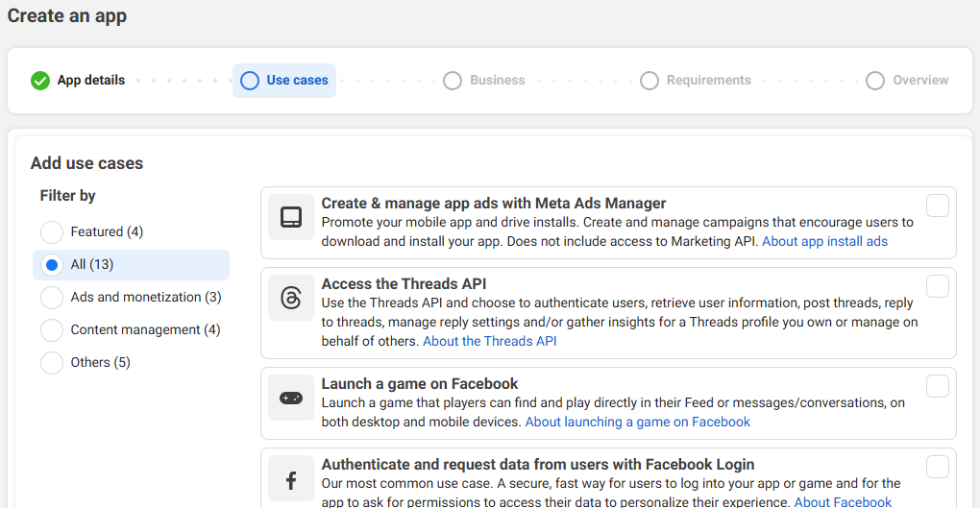
Task: Open the Requirements step
Action: click(x=697, y=81)
